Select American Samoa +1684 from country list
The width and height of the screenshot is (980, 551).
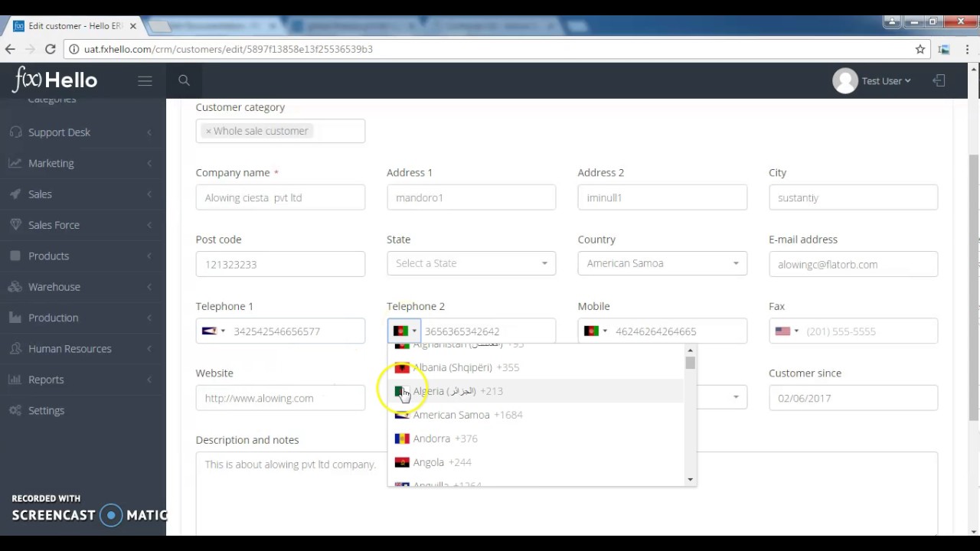point(536,415)
